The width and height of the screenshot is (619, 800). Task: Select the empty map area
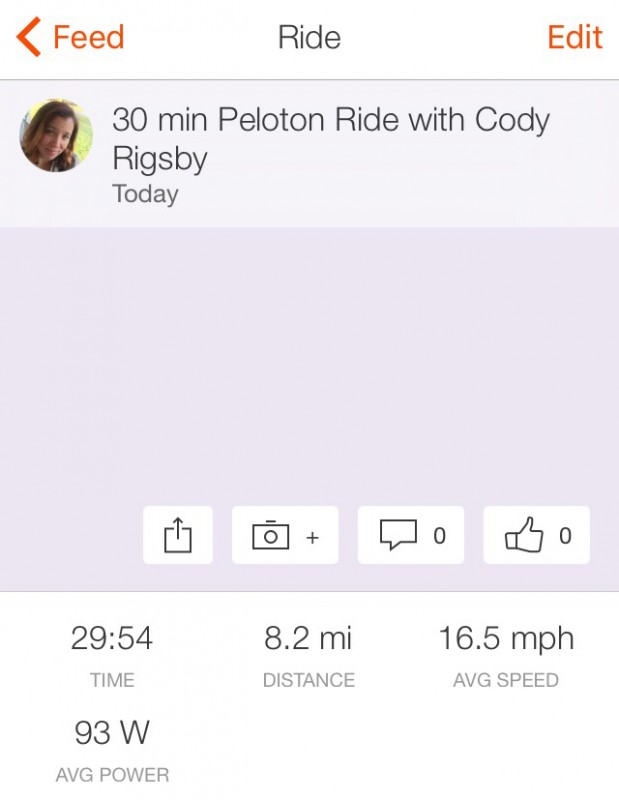309,360
